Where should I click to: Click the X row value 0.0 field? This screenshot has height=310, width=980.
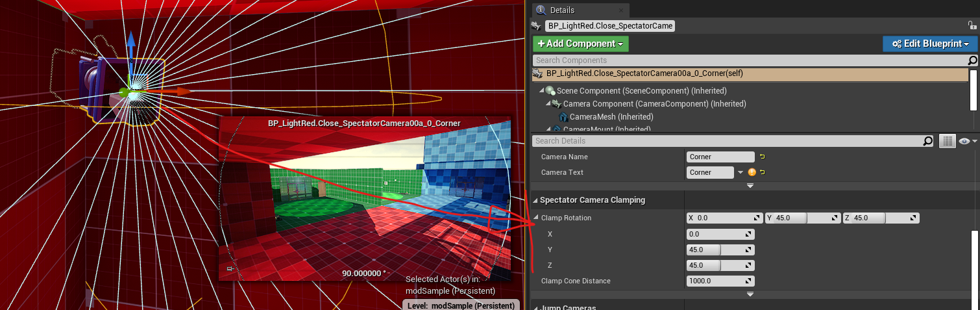[x=720, y=234]
